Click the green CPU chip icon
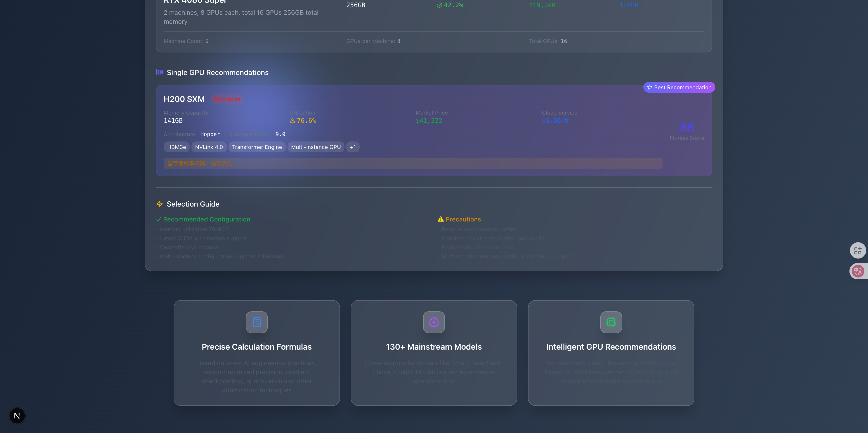 pyautogui.click(x=611, y=322)
